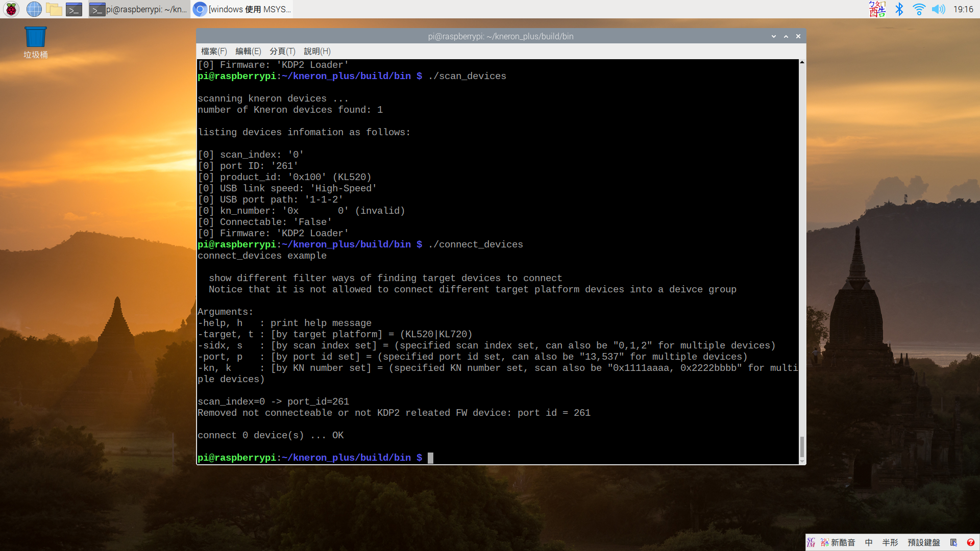Launch a new terminal from the panel

tap(74, 9)
